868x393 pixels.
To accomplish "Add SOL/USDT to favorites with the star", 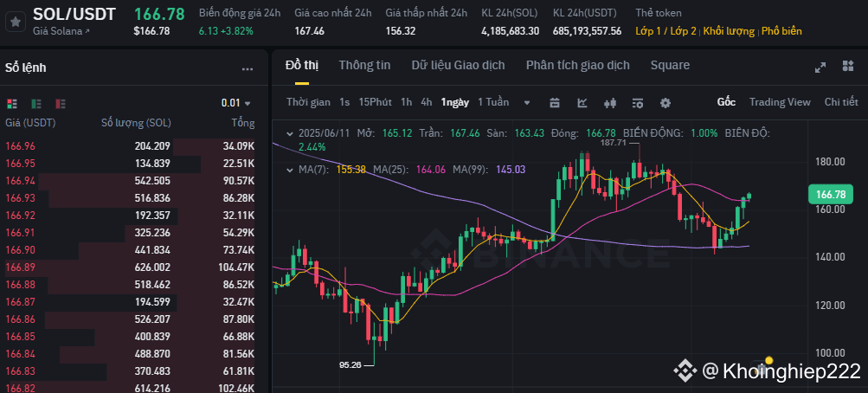I will tap(15, 22).
